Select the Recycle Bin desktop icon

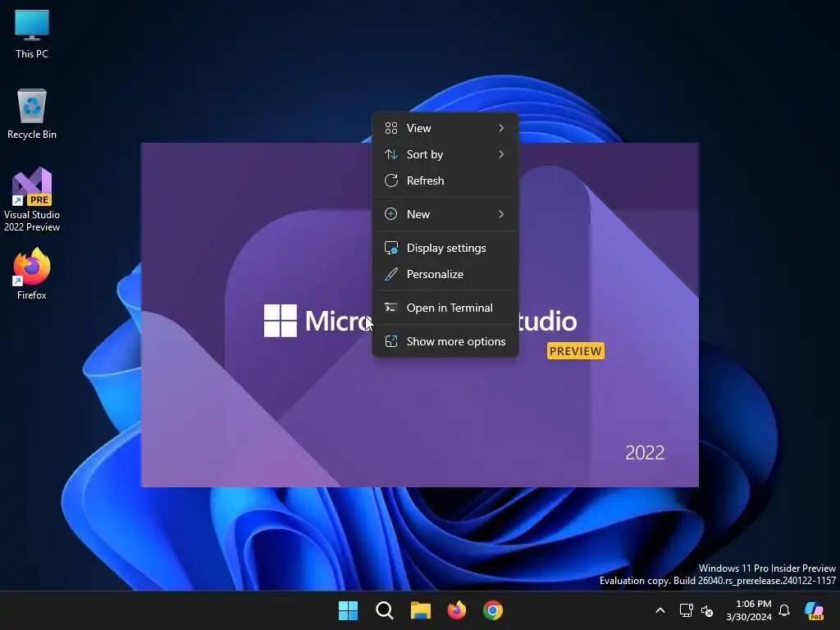pyautogui.click(x=32, y=114)
